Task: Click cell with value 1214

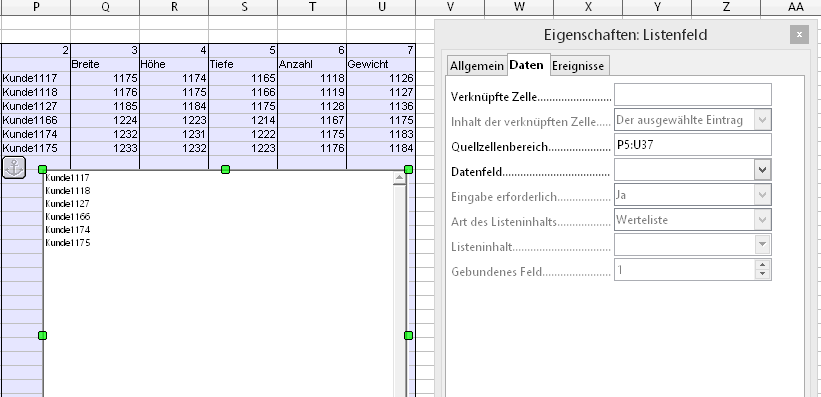Action: click(243, 120)
